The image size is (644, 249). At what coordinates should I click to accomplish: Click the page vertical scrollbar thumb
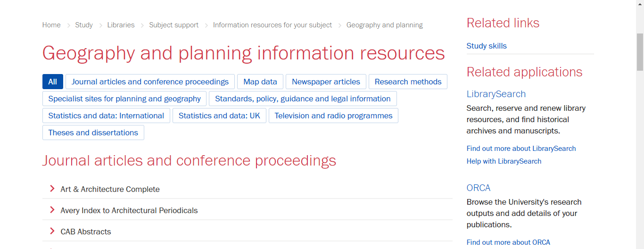(640, 52)
